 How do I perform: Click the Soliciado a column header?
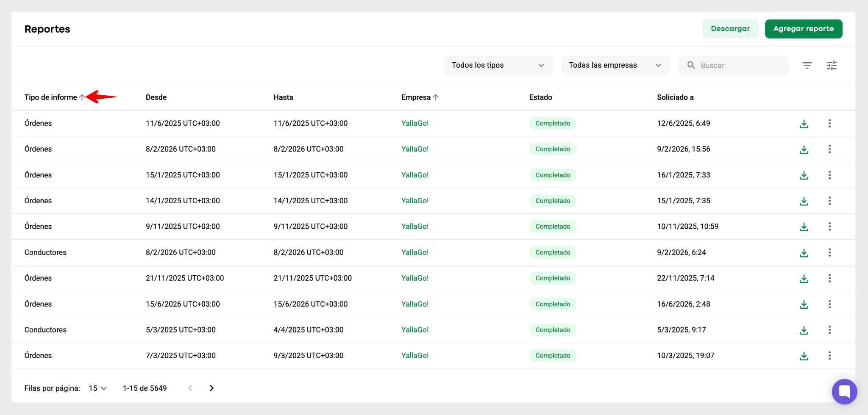(x=675, y=97)
